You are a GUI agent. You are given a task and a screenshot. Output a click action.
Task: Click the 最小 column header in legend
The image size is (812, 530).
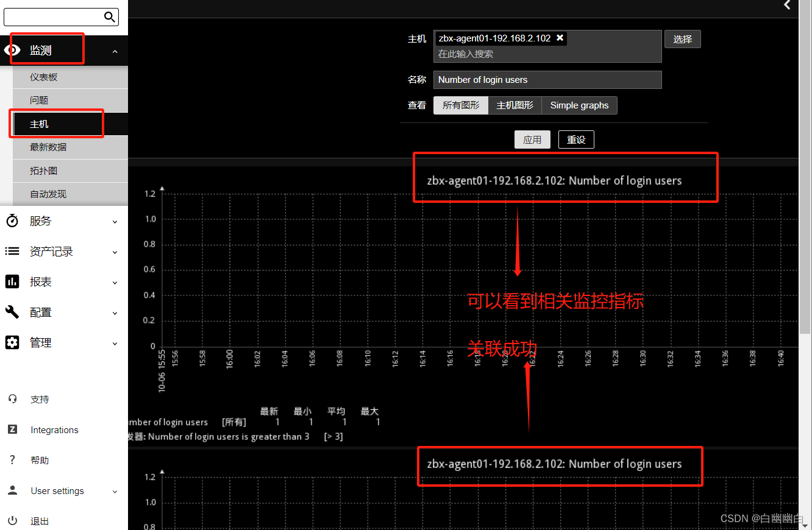pos(302,411)
